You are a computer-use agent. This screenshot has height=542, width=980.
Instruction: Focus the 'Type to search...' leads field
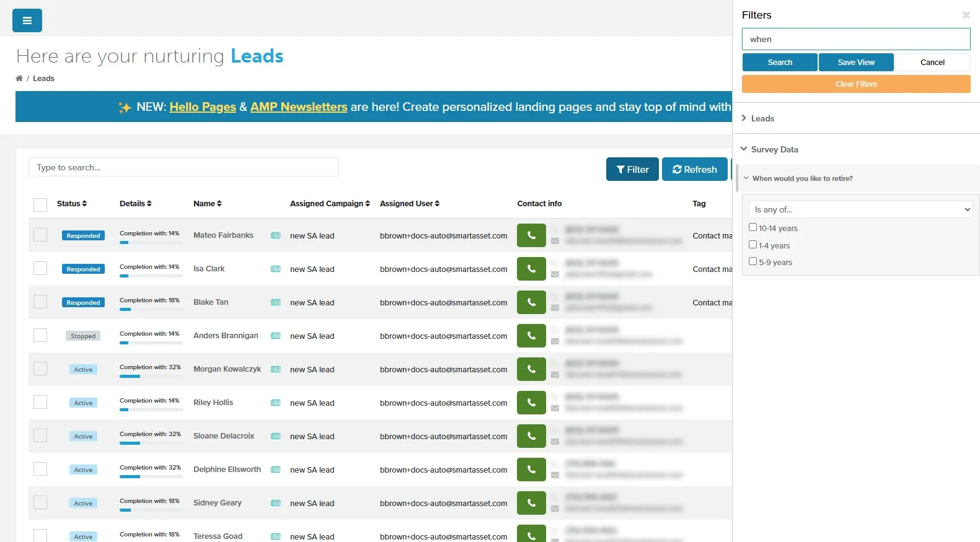coord(183,167)
